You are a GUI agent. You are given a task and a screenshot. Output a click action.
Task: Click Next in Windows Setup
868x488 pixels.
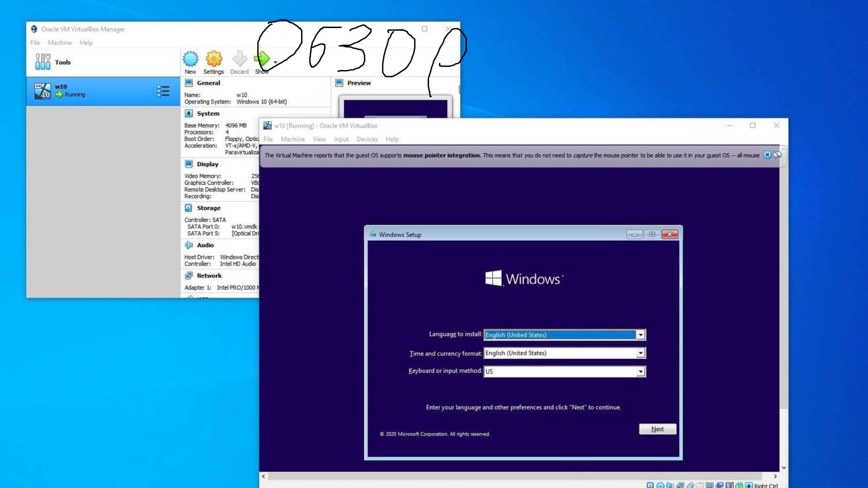[657, 429]
